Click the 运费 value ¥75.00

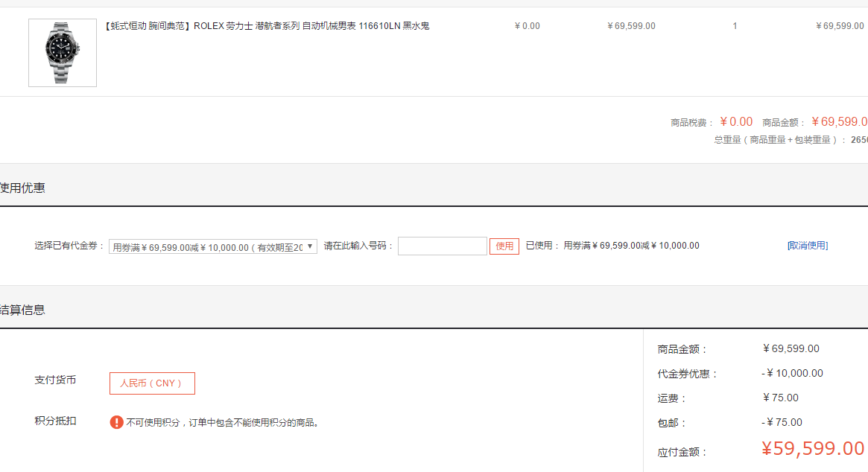pyautogui.click(x=781, y=398)
